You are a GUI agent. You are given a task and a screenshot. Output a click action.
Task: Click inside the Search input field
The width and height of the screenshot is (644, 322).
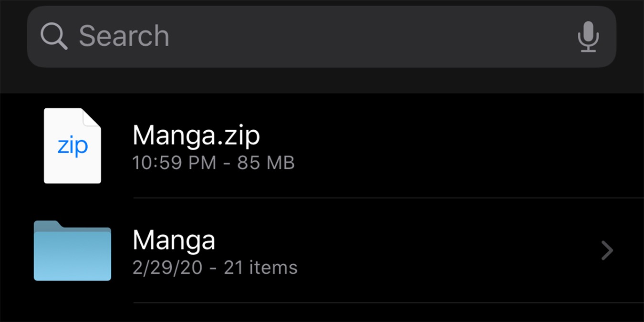286,36
